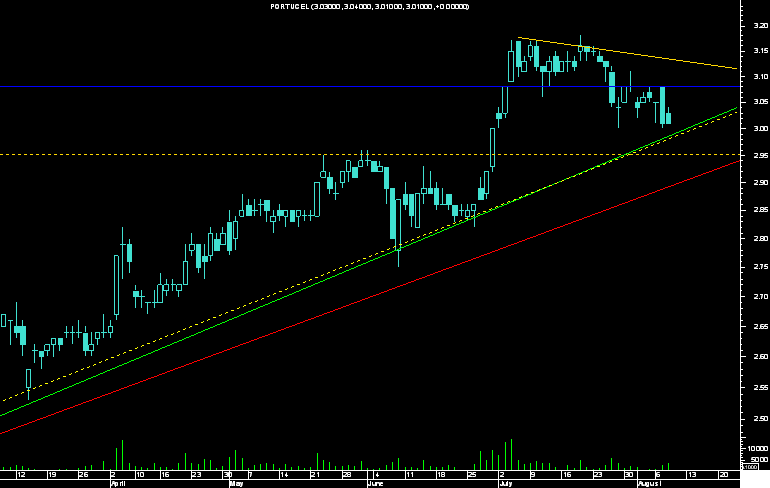770x488 pixels.
Task: Select the orange descending trend line
Action: click(628, 53)
